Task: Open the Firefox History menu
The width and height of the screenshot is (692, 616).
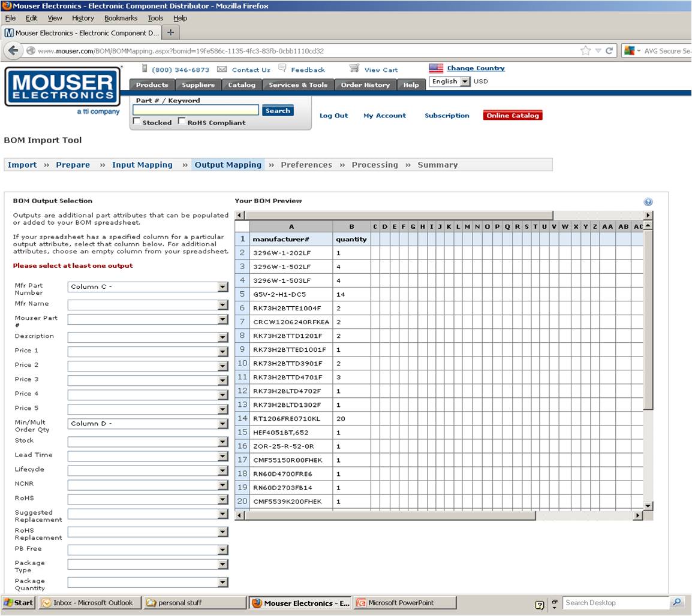Action: tap(83, 18)
